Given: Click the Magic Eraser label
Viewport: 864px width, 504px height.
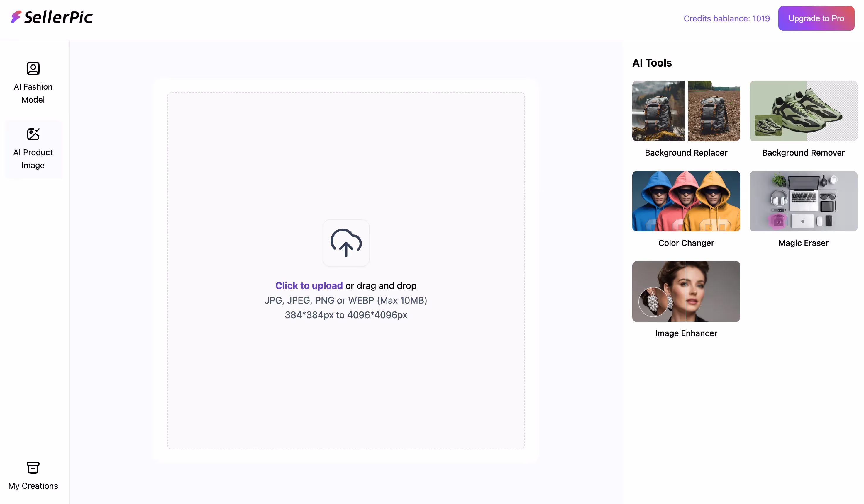Looking at the screenshot, I should click(803, 243).
